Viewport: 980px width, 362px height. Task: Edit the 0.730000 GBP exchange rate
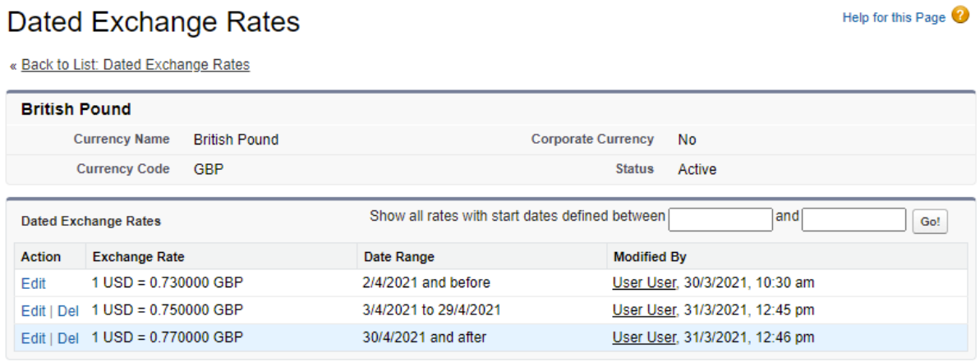coord(33,284)
